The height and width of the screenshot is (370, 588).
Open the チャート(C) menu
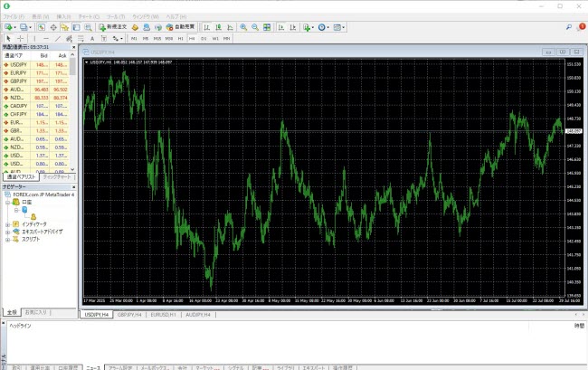click(x=89, y=17)
